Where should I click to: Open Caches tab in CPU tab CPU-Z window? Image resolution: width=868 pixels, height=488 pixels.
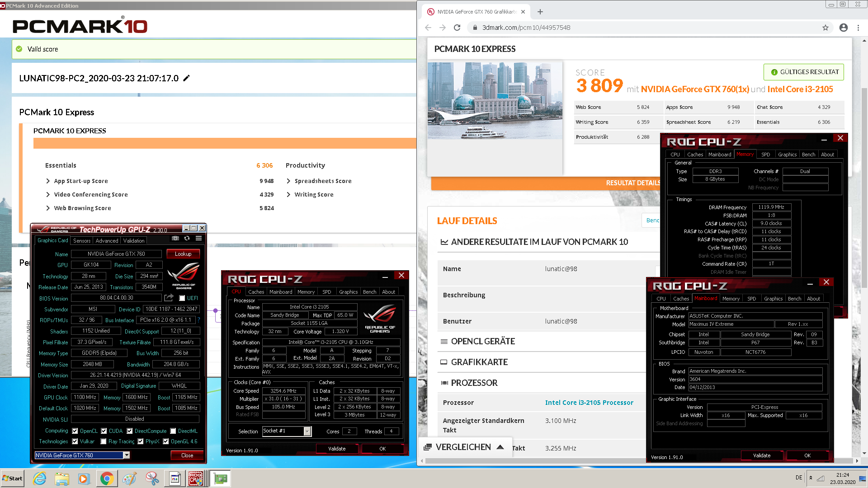(256, 292)
